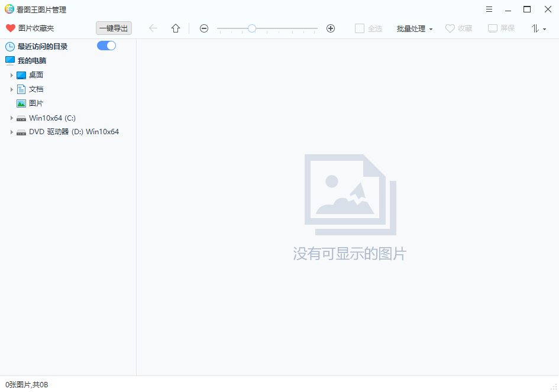Click the 屏保 screensaver icon

click(x=492, y=28)
